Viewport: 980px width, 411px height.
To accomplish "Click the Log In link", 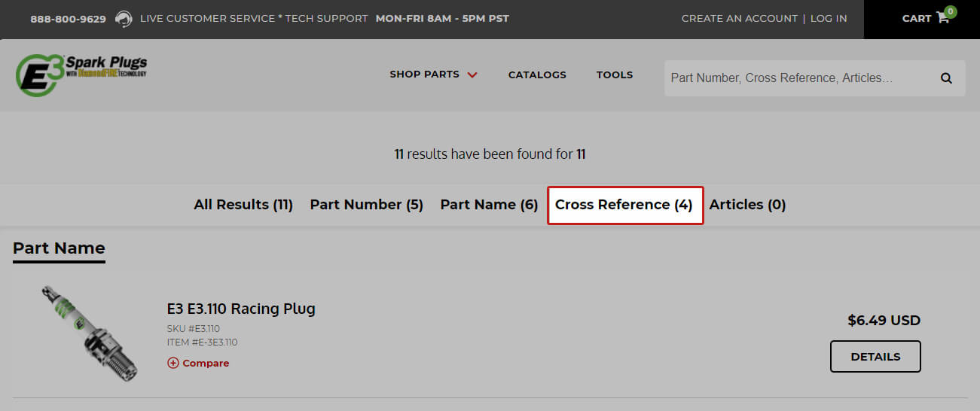I will 829,19.
